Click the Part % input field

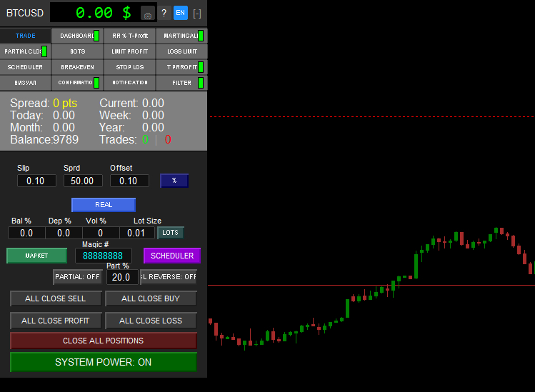tap(122, 277)
